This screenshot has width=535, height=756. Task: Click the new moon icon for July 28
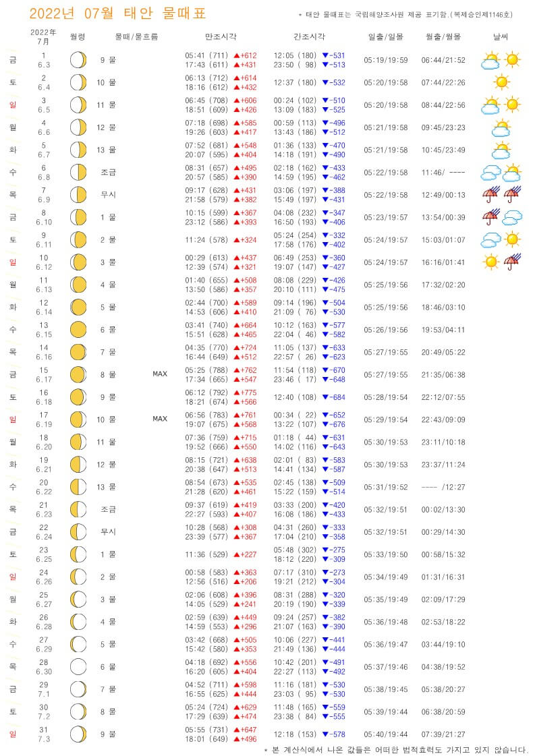(78, 667)
